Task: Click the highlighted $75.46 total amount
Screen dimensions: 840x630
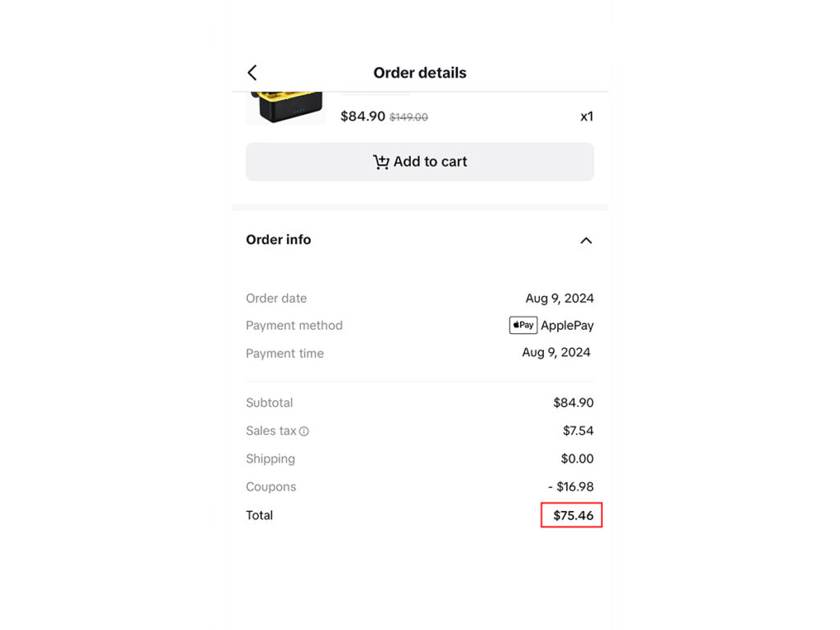Action: [573, 515]
